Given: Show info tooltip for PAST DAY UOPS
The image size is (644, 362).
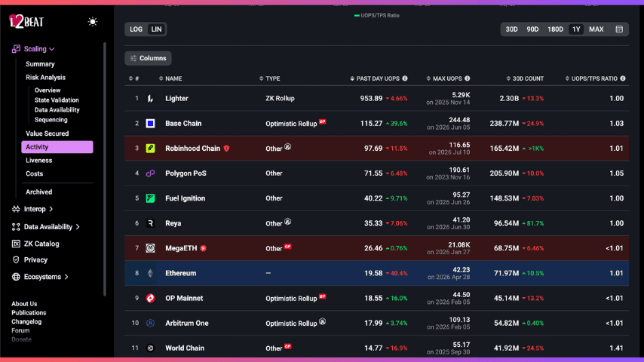Looking at the screenshot, I should pyautogui.click(x=405, y=78).
